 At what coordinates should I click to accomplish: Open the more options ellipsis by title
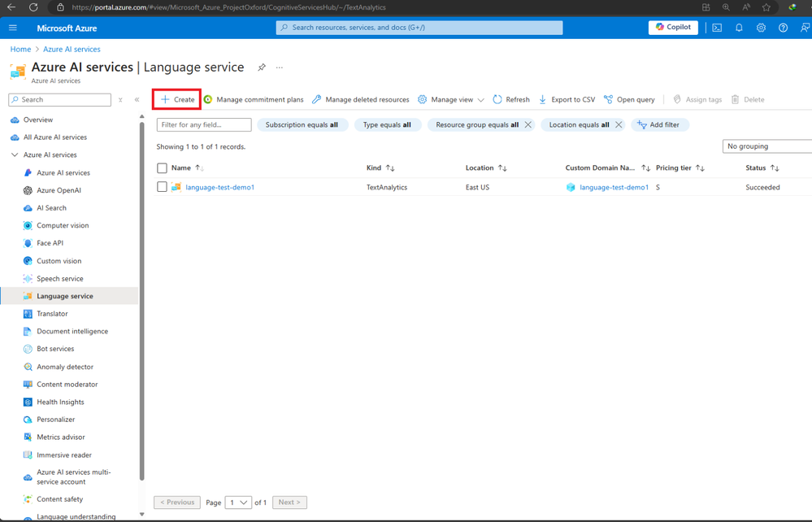pyautogui.click(x=279, y=67)
